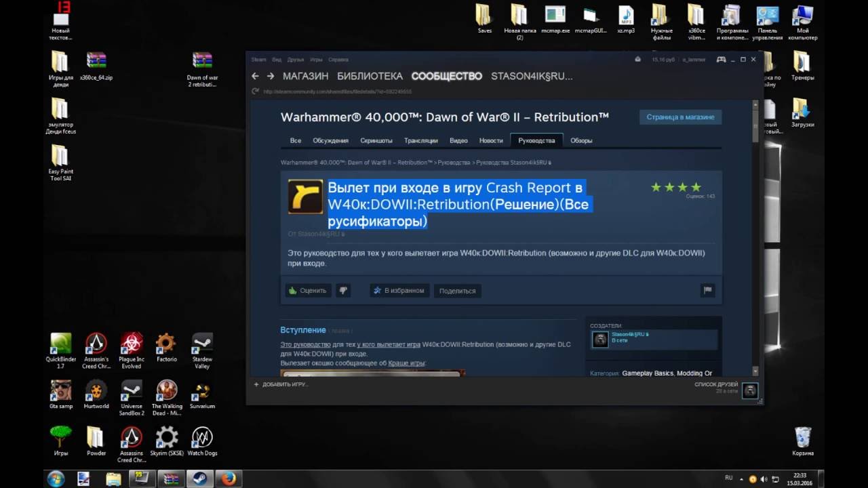This screenshot has width=868, height=488.
Task: Select Watch Dogs desktop icon
Action: [x=202, y=441]
